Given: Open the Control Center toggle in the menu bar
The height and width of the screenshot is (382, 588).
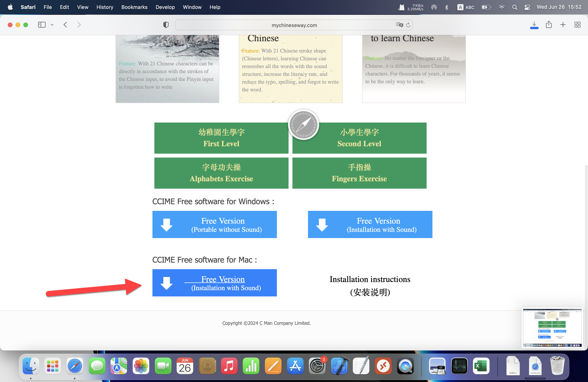Looking at the screenshot, I should click(x=527, y=7).
